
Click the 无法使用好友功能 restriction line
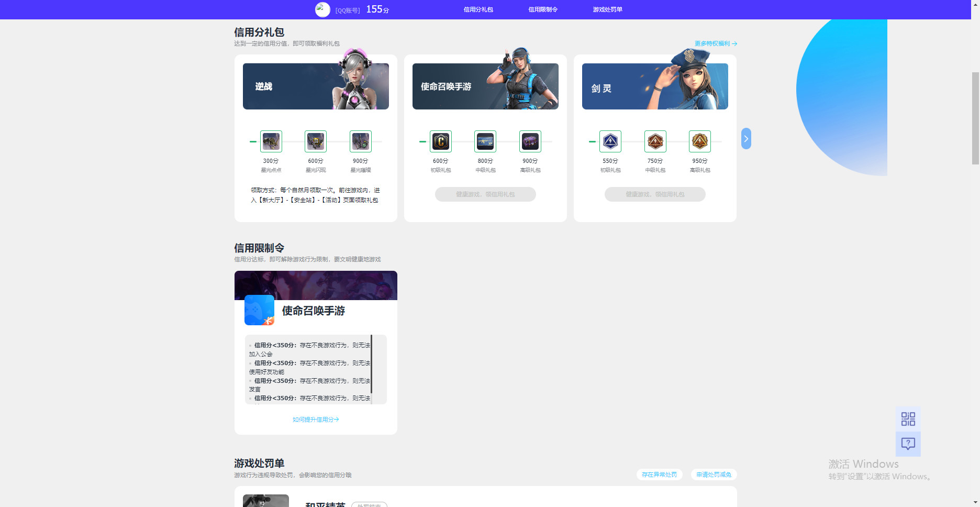[309, 367]
